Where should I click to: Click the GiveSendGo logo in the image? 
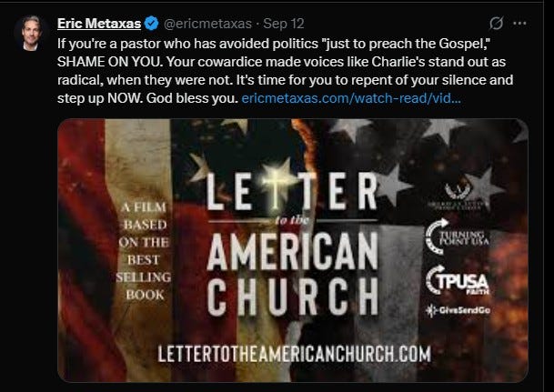pos(458,310)
